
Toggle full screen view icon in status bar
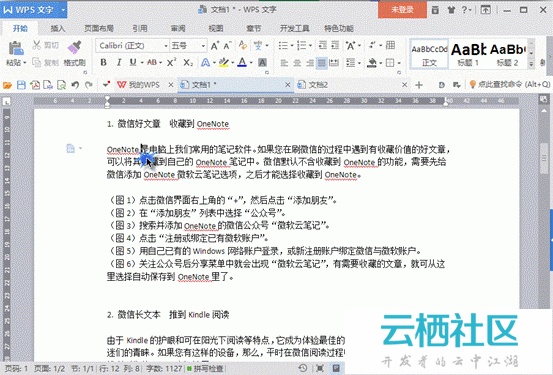(x=320, y=368)
